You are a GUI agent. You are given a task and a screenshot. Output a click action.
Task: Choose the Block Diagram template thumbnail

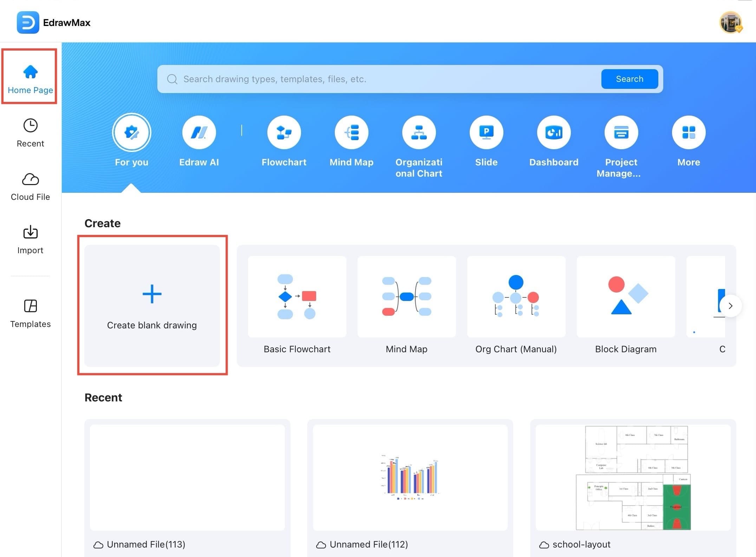pos(625,297)
